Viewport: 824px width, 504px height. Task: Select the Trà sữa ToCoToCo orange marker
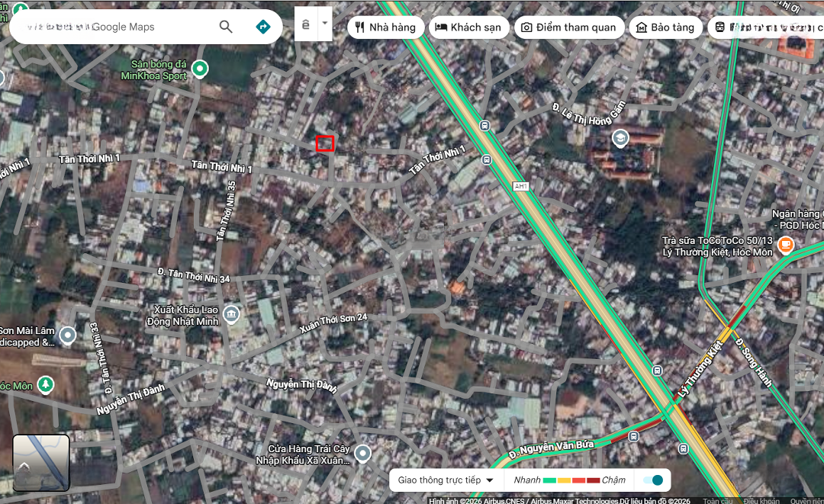[x=787, y=246]
